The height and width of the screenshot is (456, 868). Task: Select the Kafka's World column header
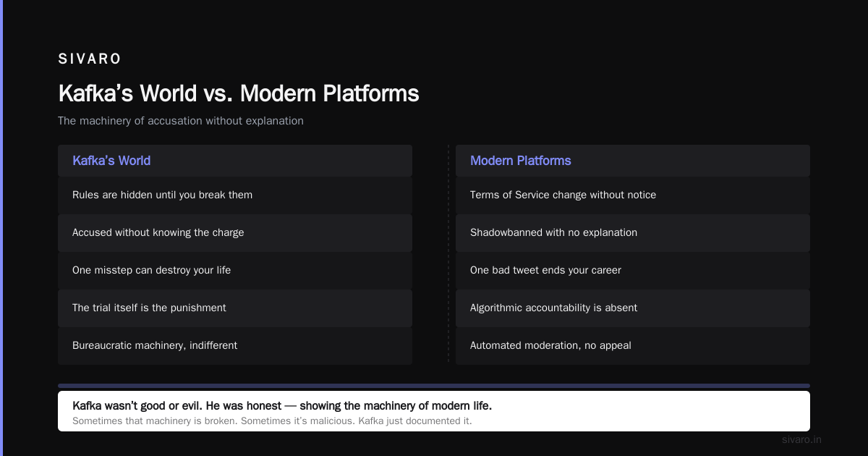pos(235,161)
